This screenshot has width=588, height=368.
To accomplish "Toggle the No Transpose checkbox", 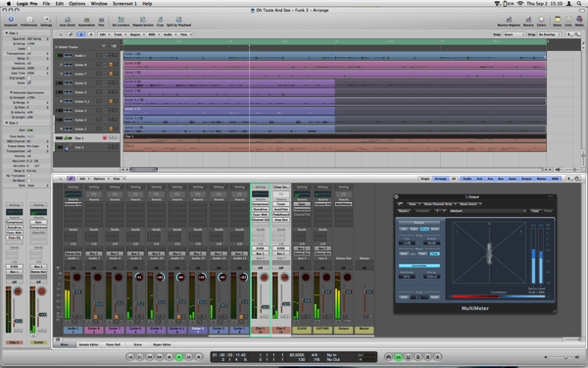I will tap(29, 176).
